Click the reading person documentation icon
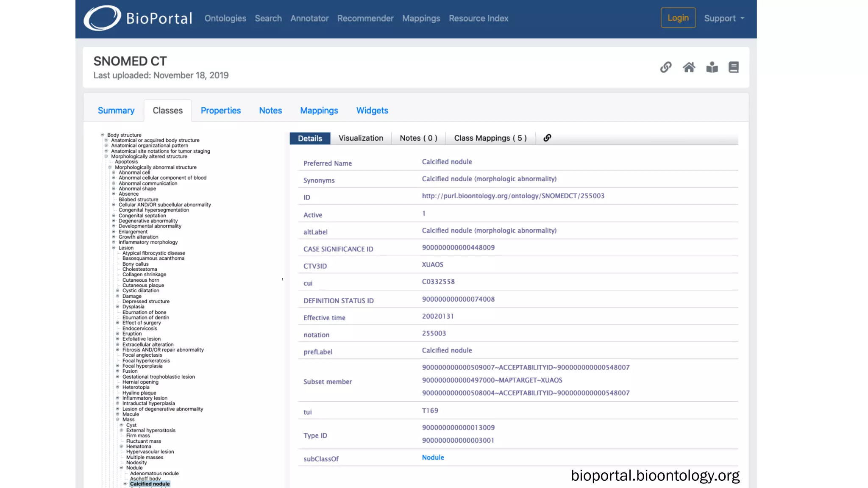Viewport: 868px width, 488px height. point(712,67)
